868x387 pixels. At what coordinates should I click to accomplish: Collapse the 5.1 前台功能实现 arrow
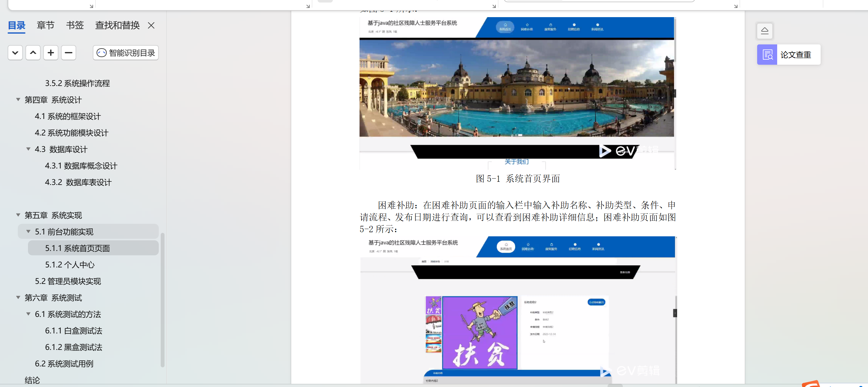pos(28,232)
